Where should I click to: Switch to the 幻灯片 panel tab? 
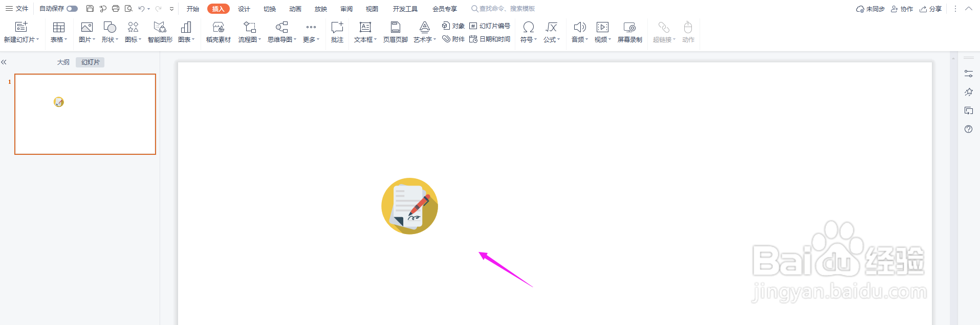[x=90, y=62]
